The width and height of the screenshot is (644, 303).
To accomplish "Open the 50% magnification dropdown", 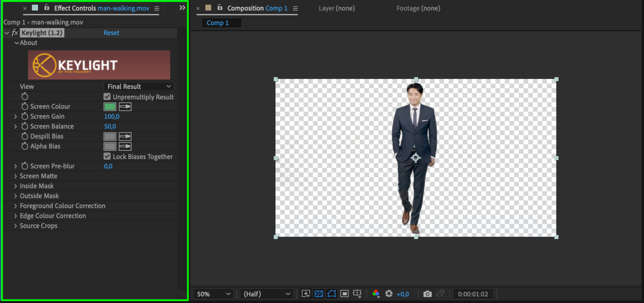I will pos(213,294).
